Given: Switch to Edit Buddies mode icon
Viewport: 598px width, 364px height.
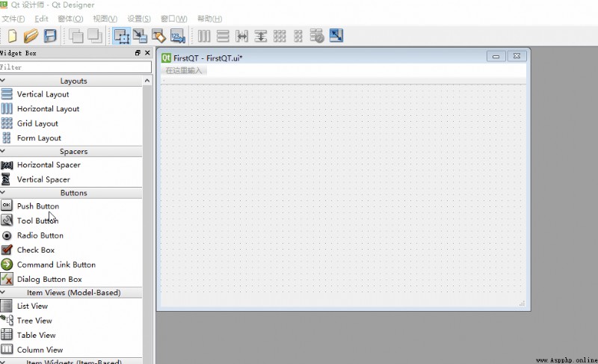Looking at the screenshot, I should (x=158, y=36).
